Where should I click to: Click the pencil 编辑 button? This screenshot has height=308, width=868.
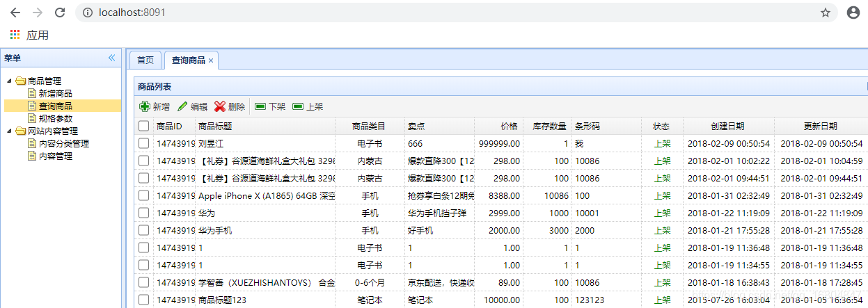point(192,106)
